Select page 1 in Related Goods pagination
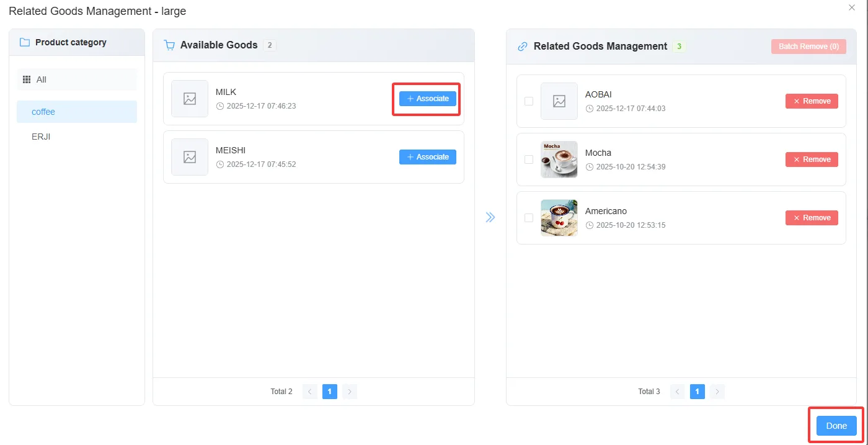 pos(697,392)
